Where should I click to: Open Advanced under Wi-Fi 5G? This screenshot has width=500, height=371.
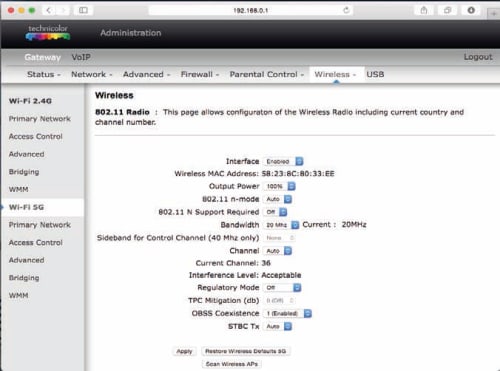pyautogui.click(x=26, y=260)
